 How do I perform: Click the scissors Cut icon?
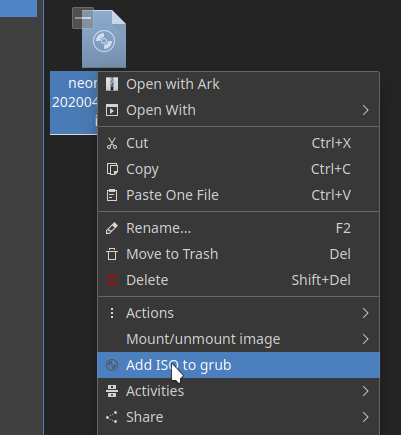click(112, 143)
